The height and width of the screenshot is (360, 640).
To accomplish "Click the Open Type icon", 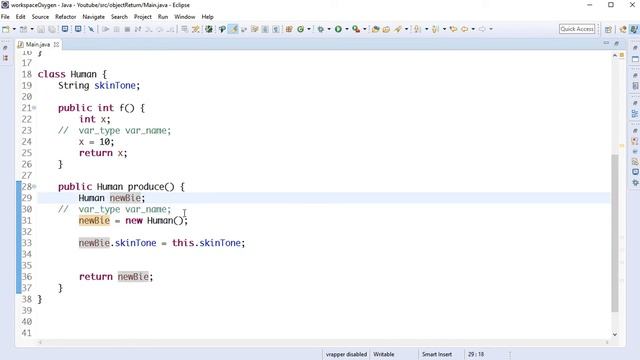I will coord(376,29).
